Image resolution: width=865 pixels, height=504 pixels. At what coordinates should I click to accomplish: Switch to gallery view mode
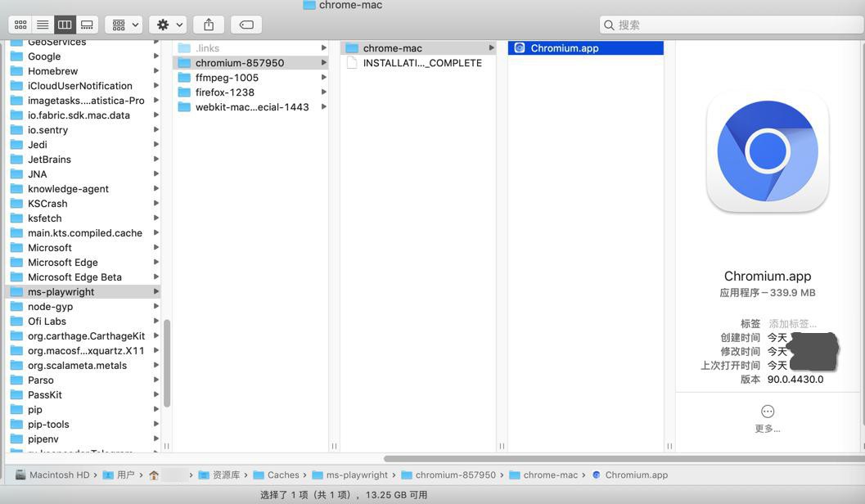[87, 25]
